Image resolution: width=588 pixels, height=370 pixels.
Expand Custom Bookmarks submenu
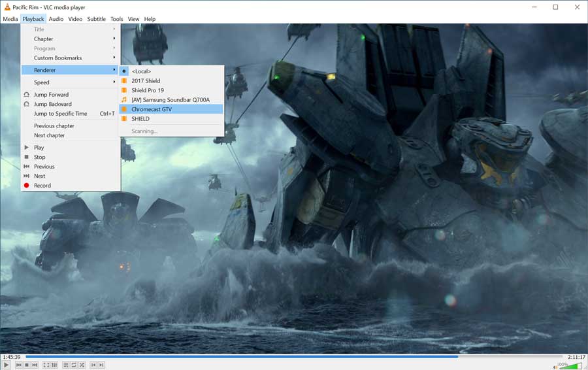[x=71, y=58]
